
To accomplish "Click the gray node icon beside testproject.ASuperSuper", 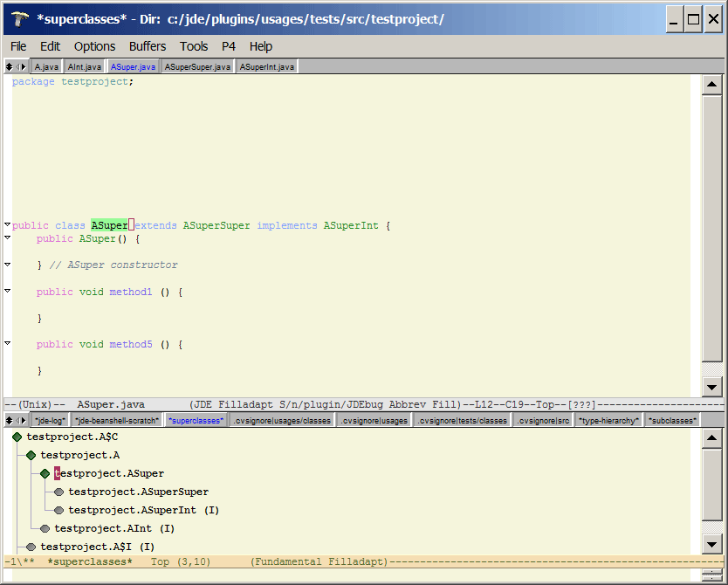I will [x=58, y=492].
